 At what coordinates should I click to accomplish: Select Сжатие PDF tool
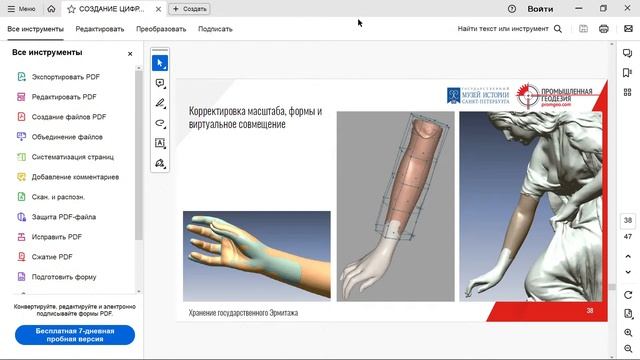(52, 257)
